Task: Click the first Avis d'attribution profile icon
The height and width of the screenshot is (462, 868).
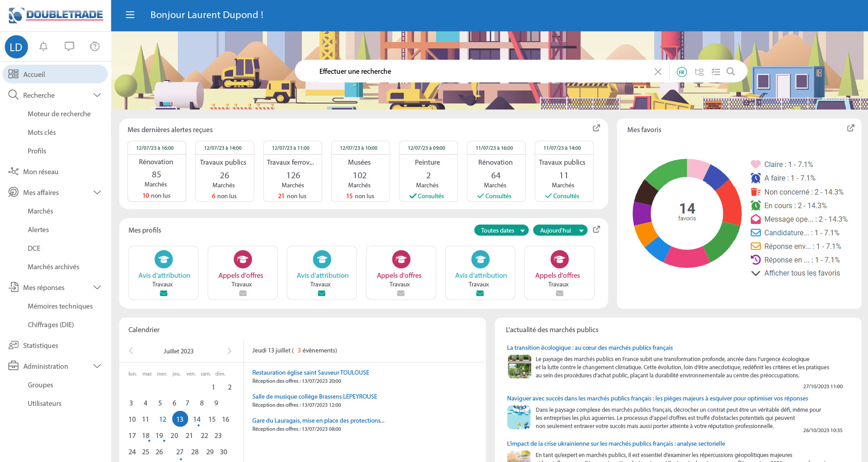Action: (163, 259)
